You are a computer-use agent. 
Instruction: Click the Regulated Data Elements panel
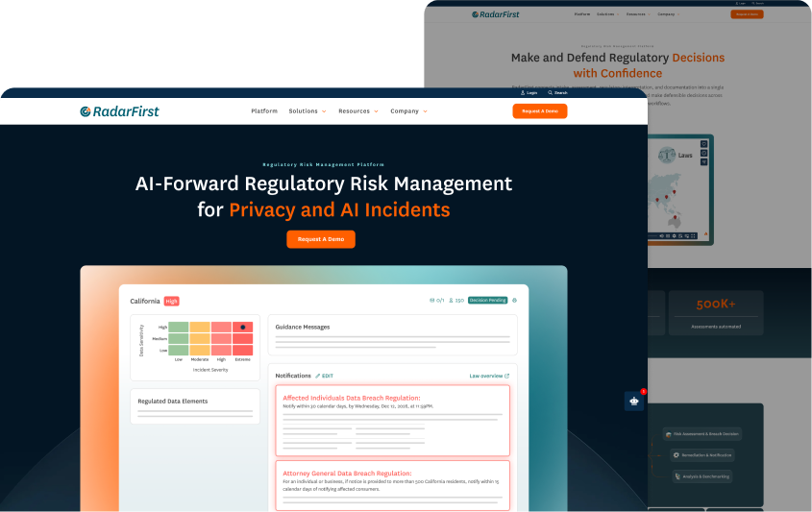tap(195, 406)
